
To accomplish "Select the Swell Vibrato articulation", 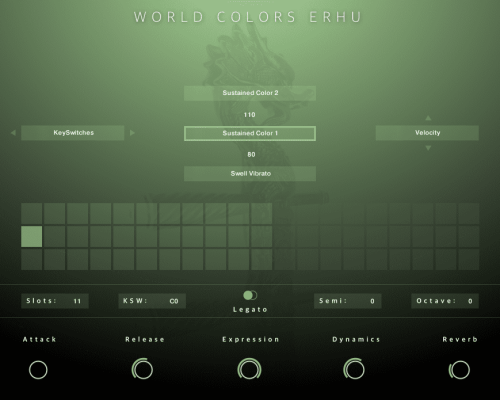I will pyautogui.click(x=250, y=174).
